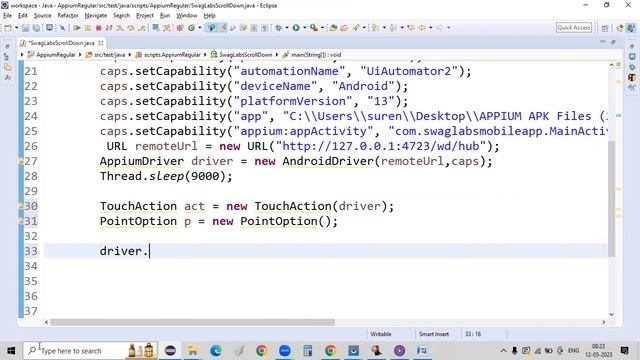This screenshot has width=640, height=360.
Task: Click the Back navigation arrow icon
Action: (x=422, y=28)
